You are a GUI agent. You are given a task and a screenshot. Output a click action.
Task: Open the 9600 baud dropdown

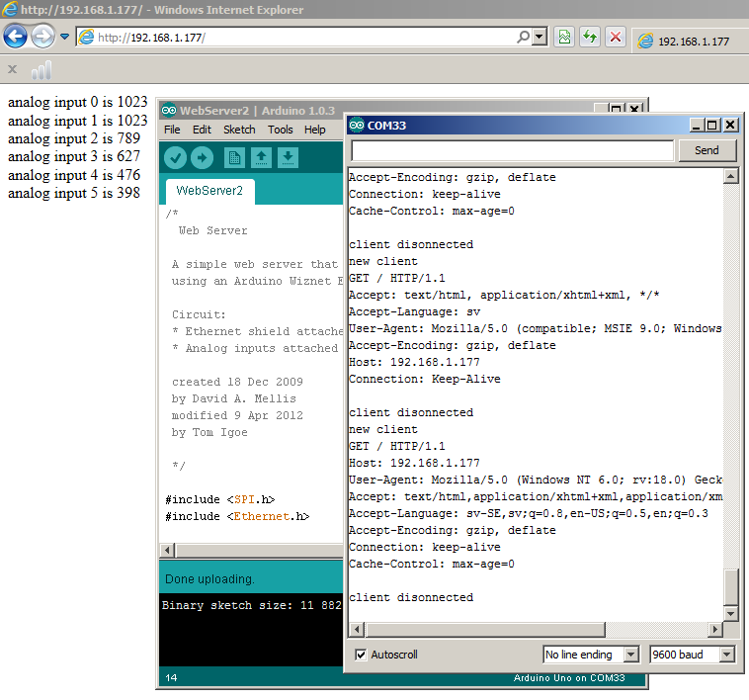(x=692, y=655)
